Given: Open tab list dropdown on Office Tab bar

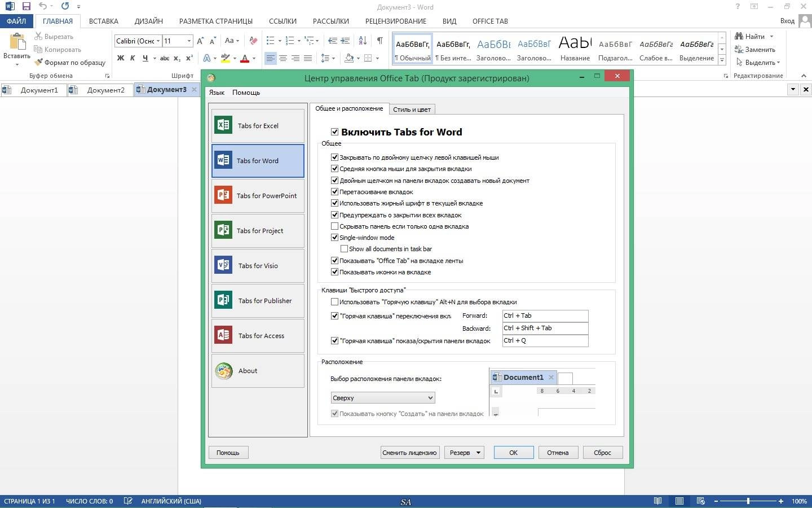Looking at the screenshot, I should [x=793, y=89].
